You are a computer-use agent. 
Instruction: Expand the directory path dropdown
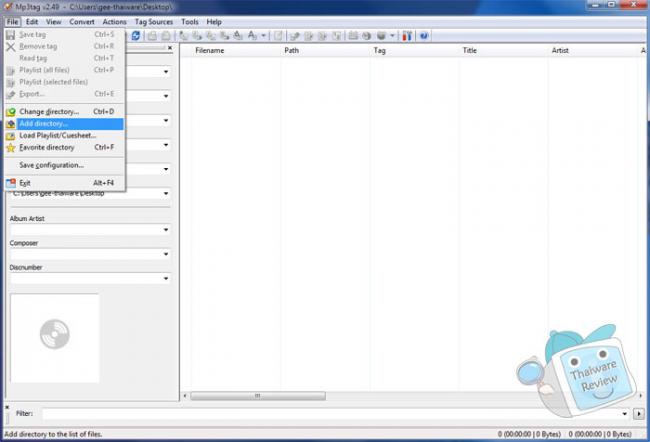(166, 194)
